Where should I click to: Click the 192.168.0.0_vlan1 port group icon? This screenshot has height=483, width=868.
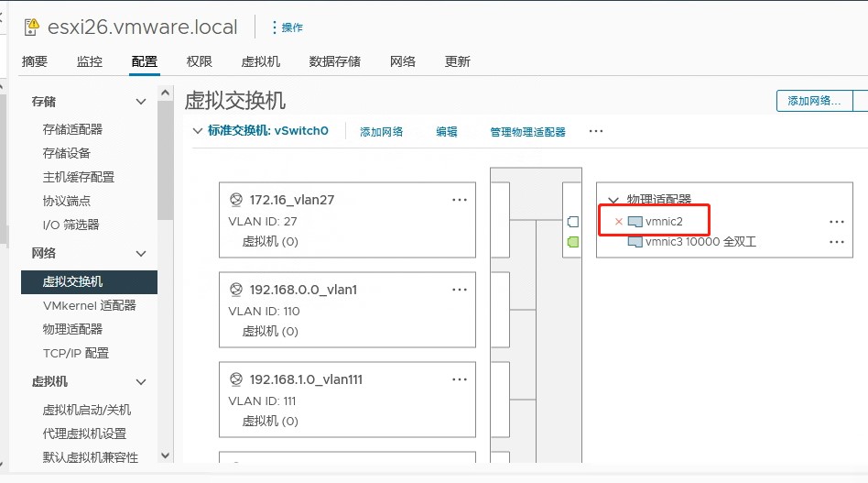(x=236, y=290)
